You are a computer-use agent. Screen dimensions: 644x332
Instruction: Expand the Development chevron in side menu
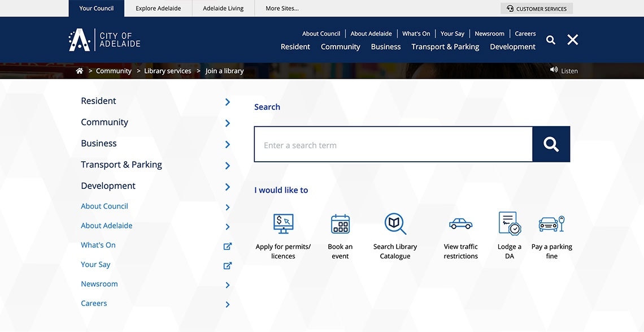[228, 187]
